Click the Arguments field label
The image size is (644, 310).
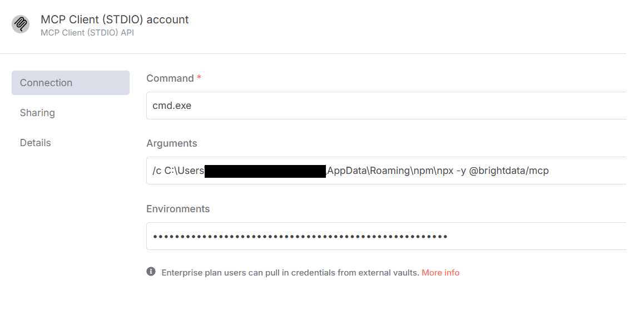(171, 143)
